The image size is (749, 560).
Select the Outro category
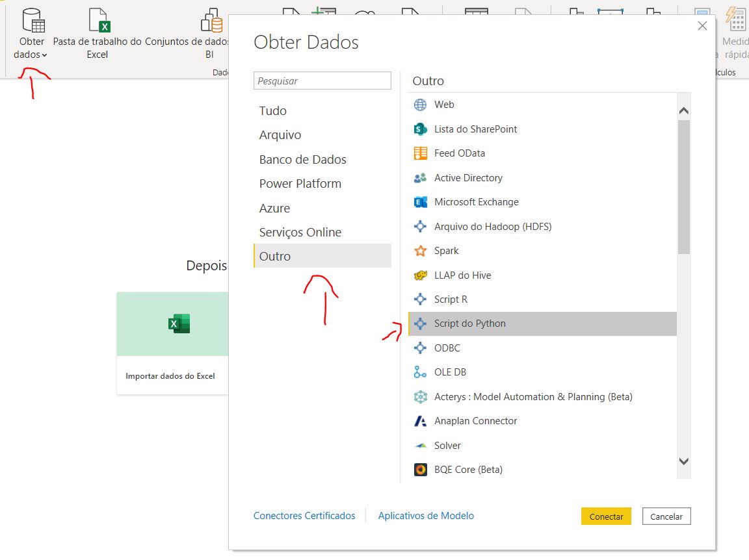click(322, 257)
